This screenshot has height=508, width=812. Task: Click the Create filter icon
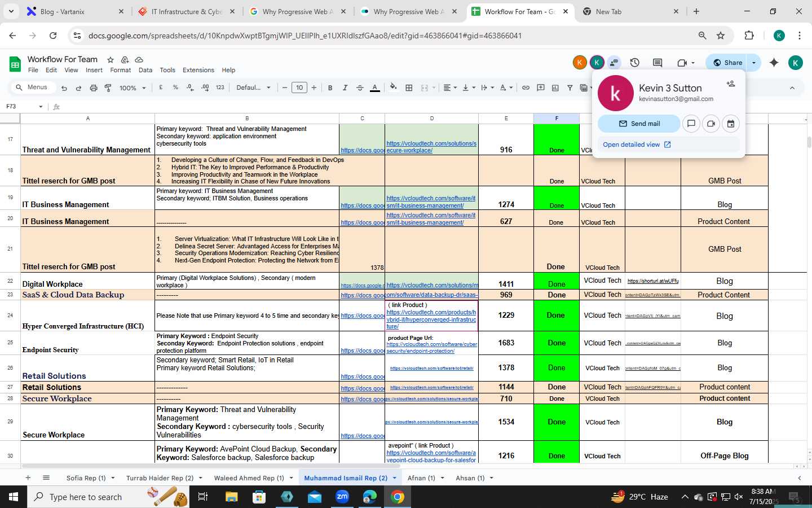pos(570,87)
